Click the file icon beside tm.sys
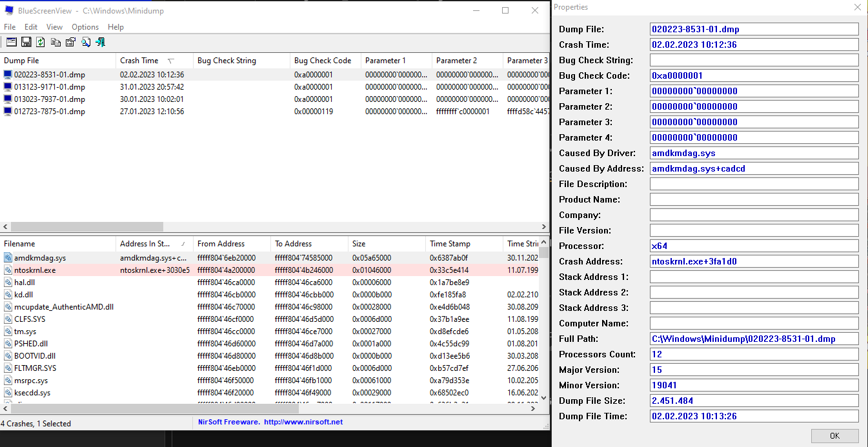This screenshot has height=447, width=868. coord(8,332)
